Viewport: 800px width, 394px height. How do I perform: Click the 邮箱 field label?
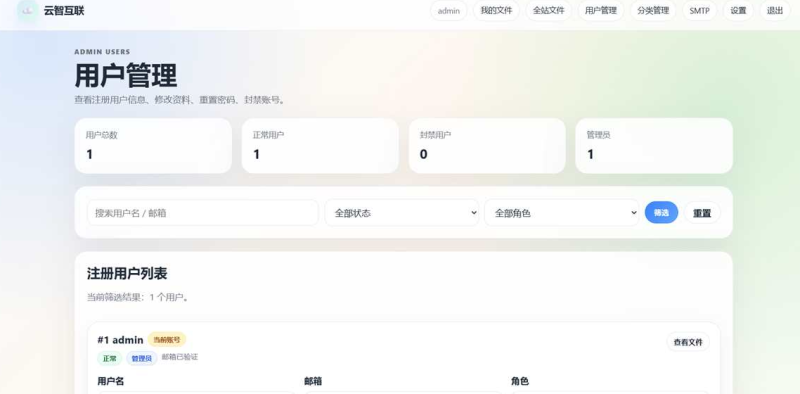tap(313, 381)
